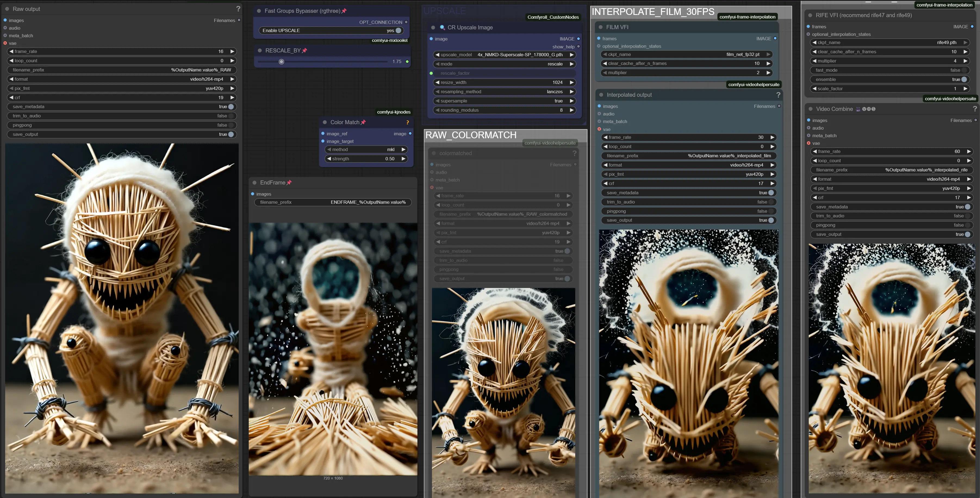Click the EndFrame filename_prefix text field

click(x=333, y=202)
